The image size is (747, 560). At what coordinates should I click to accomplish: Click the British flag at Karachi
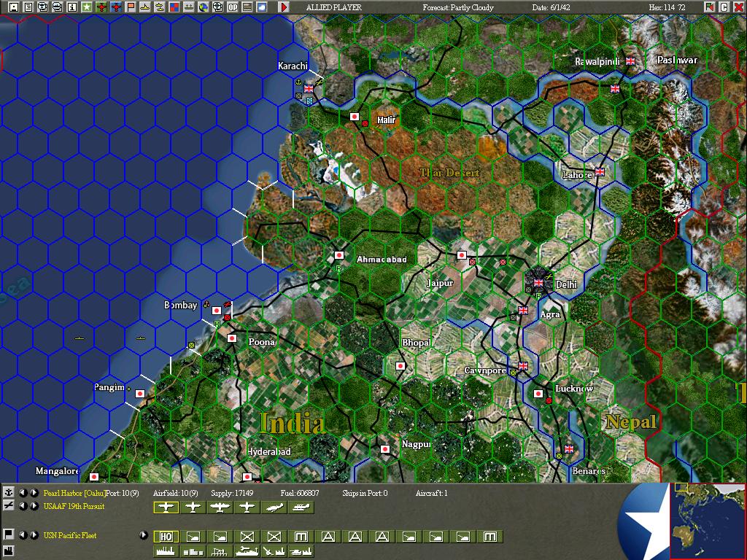[x=309, y=88]
